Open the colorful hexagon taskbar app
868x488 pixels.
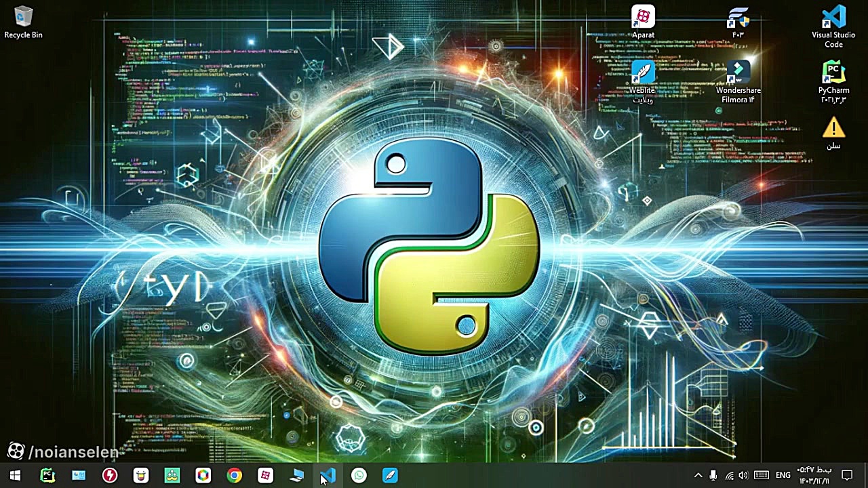tap(203, 475)
